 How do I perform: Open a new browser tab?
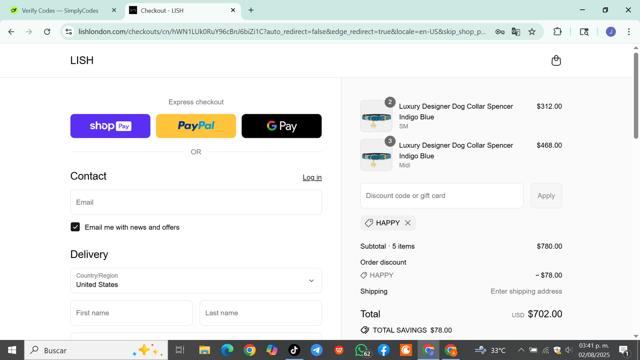click(x=251, y=10)
